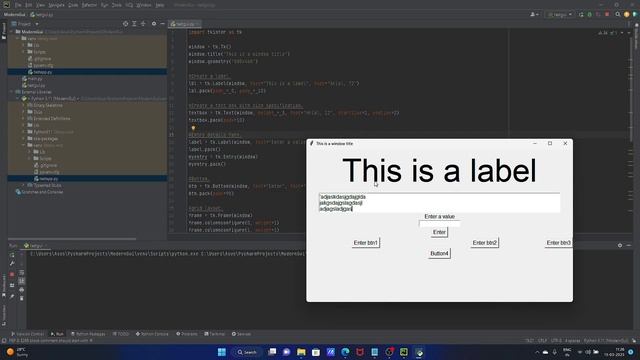This screenshot has height=360, width=640.
Task: Collapse all items in Project panel
Action: point(143,24)
